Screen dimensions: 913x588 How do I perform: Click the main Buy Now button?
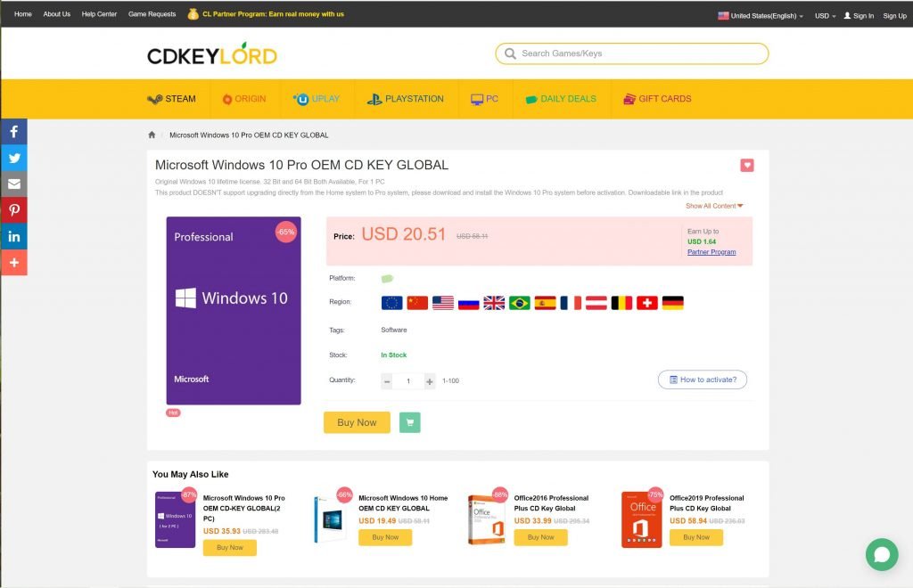[x=357, y=423]
